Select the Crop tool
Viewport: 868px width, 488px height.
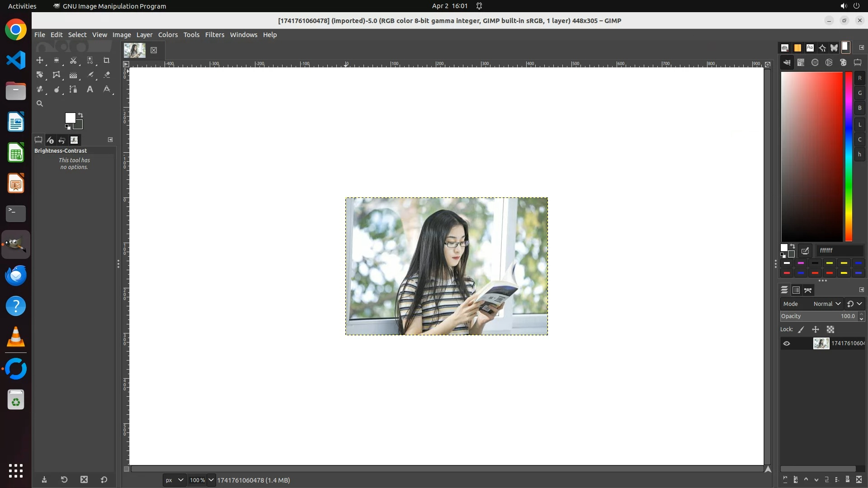click(x=107, y=60)
